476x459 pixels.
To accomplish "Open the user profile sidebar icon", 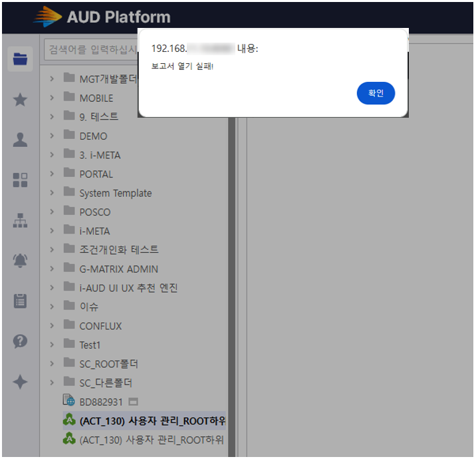I will click(x=20, y=140).
